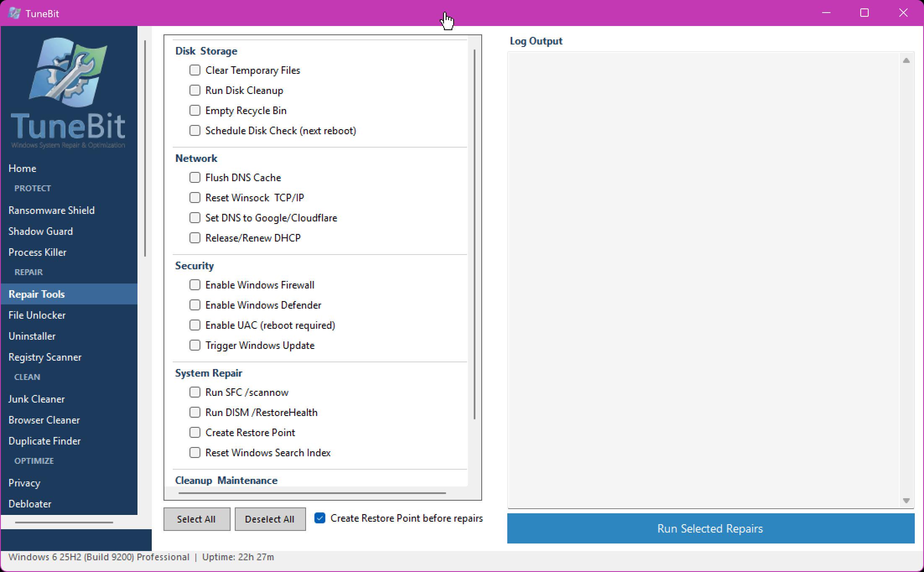Tick Run SFC /scannow checkbox

click(195, 392)
